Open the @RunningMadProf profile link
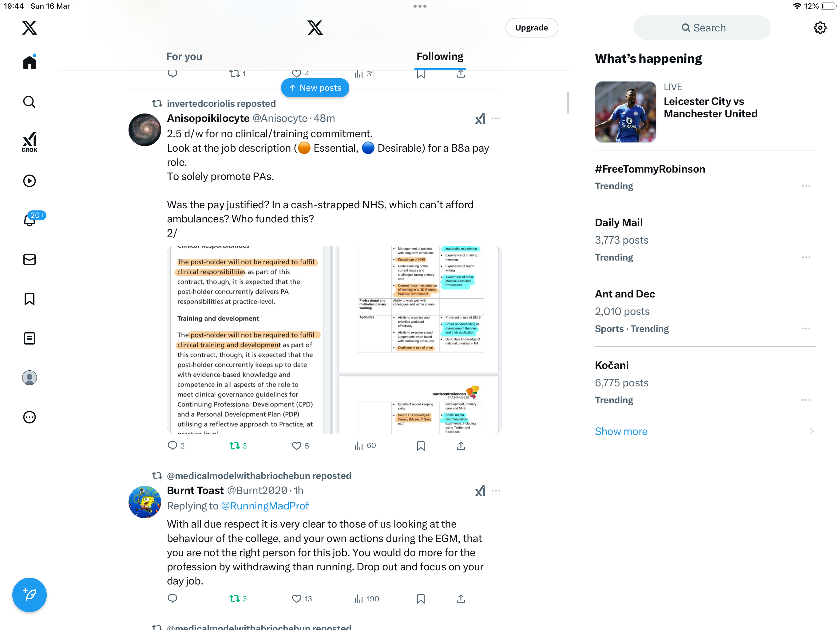Screen dimensions: 840x630 (265, 506)
